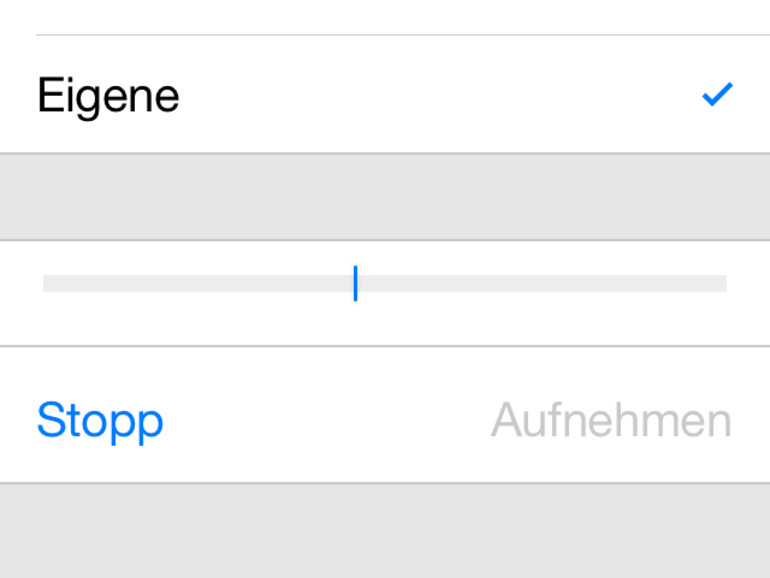Click the progress track midway between marker and right end
This screenshot has width=770, height=578.
(541, 284)
